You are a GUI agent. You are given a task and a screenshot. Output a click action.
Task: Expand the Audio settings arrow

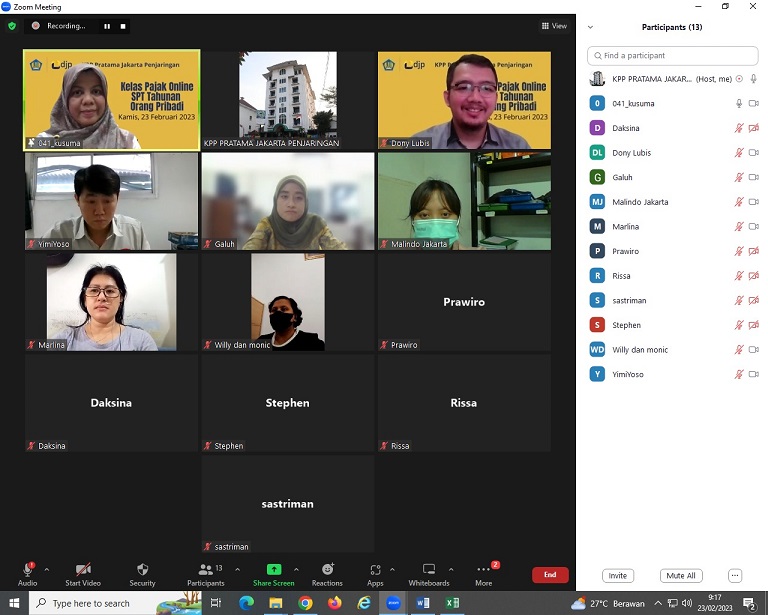47,569
